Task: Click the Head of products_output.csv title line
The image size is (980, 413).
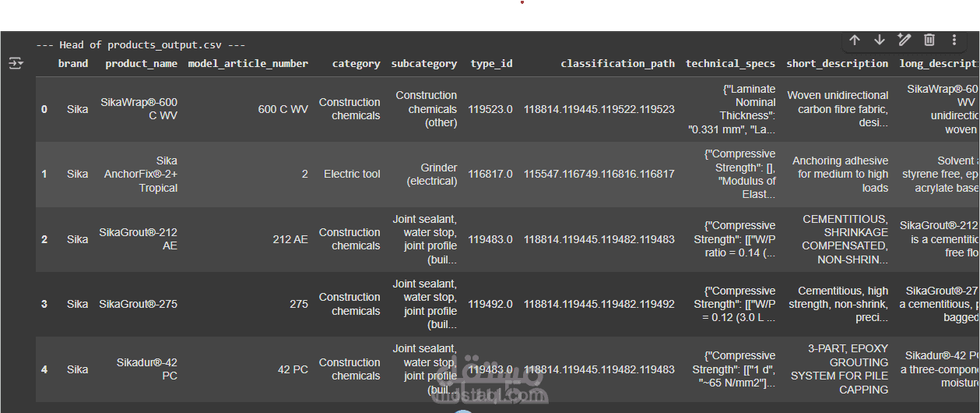Action: (141, 45)
